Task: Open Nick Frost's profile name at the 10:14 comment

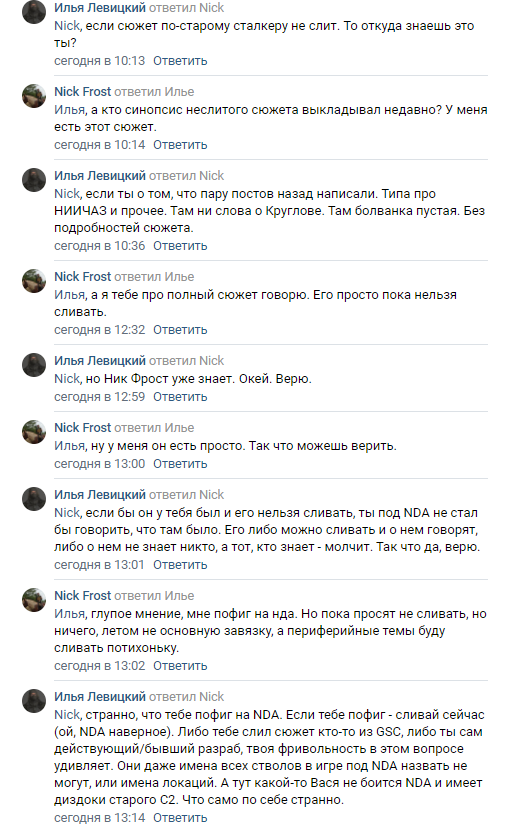Action: pos(83,92)
